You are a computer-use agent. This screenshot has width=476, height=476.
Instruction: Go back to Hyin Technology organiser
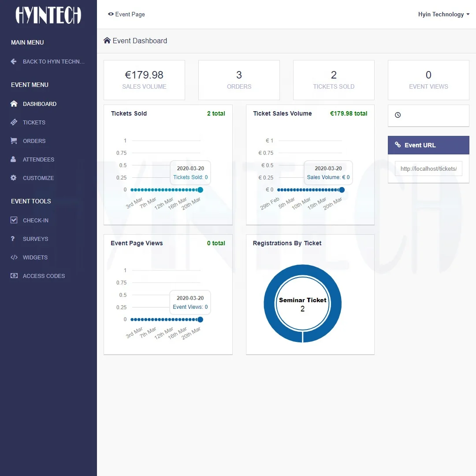[x=48, y=62]
